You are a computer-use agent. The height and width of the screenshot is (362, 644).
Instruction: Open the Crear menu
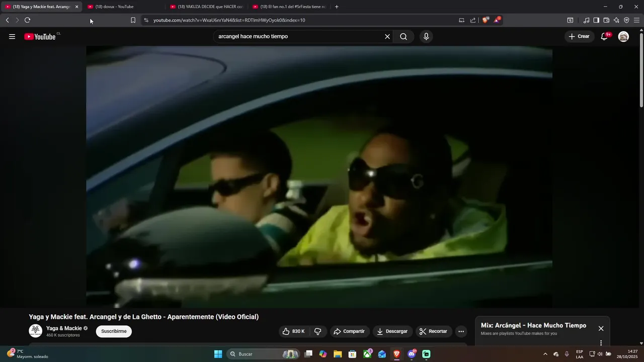coord(579,37)
